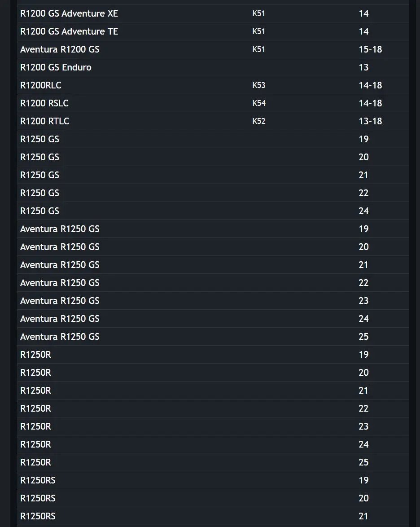Click year 13 for R1200 GS Enduro
This screenshot has height=527, width=420.
[x=363, y=67]
